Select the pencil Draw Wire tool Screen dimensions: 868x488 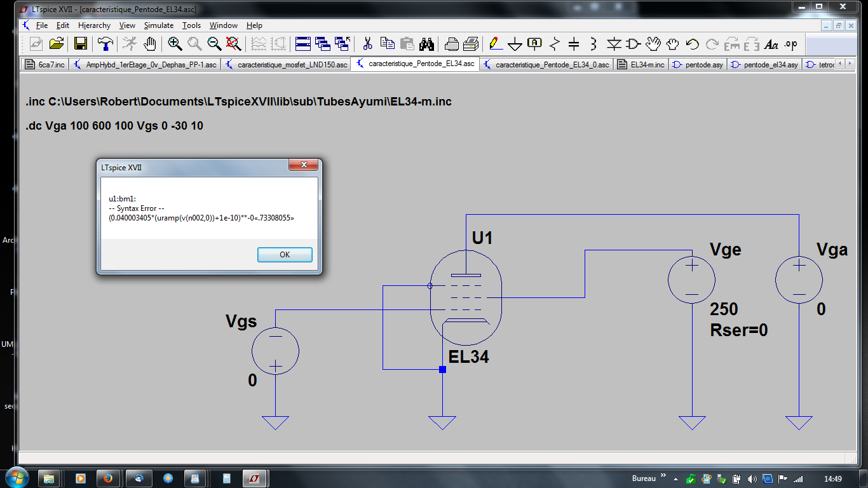coord(495,44)
